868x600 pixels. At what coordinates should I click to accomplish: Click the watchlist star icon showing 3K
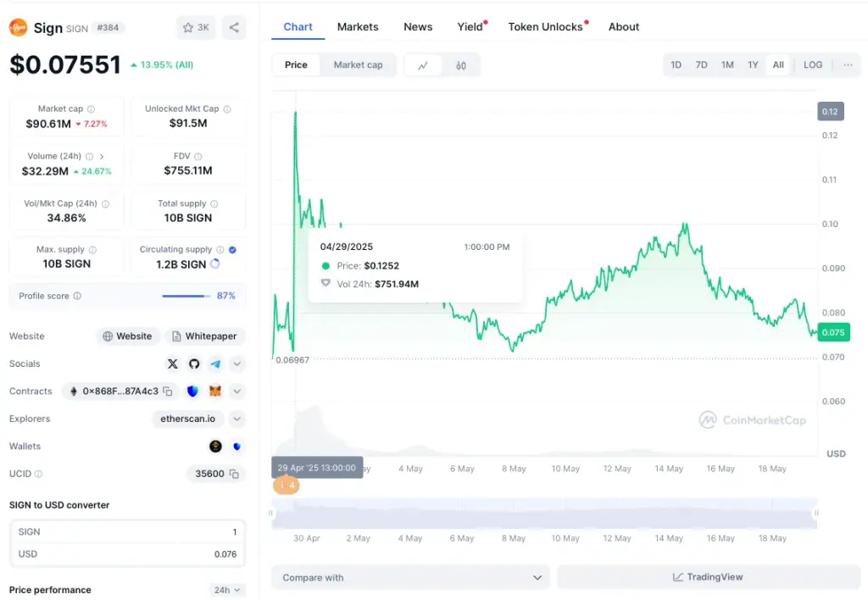196,28
